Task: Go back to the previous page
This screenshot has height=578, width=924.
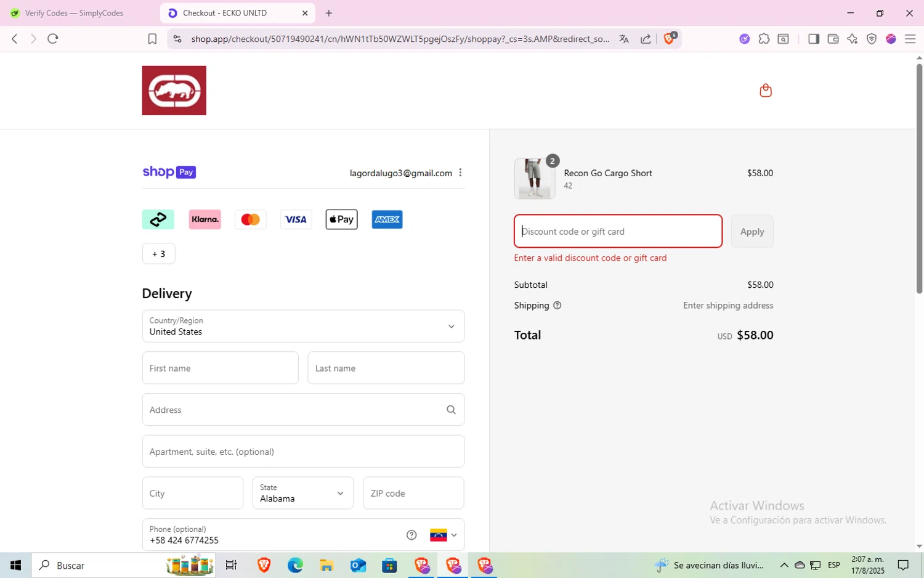Action: tap(15, 39)
